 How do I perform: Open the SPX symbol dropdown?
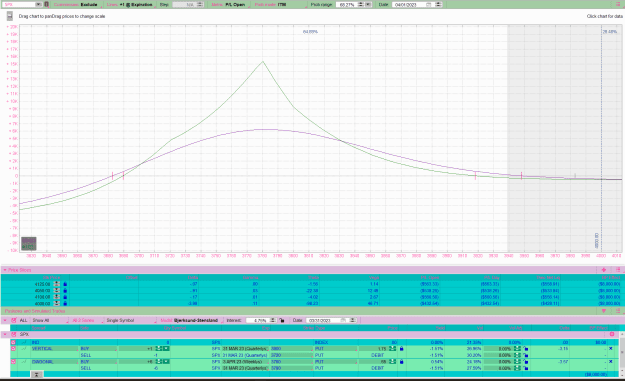[x=38, y=4]
